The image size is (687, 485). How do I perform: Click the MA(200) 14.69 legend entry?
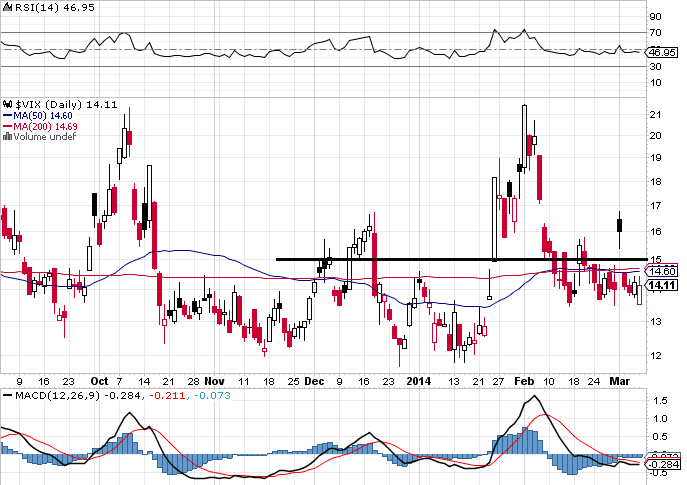[x=40, y=127]
